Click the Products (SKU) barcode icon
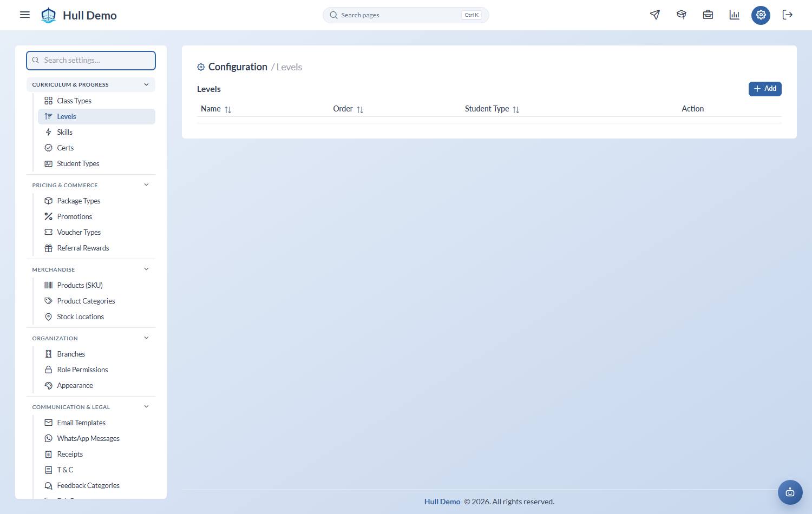The image size is (812, 514). (48, 285)
